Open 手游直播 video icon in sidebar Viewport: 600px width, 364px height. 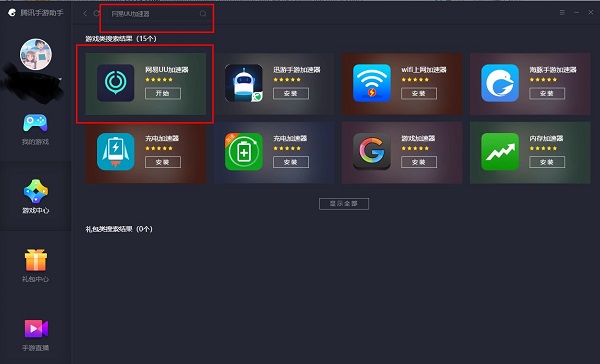[36, 328]
